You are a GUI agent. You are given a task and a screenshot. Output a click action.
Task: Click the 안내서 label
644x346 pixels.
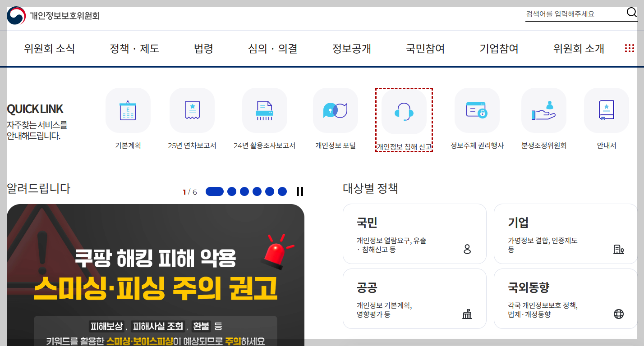tap(607, 146)
